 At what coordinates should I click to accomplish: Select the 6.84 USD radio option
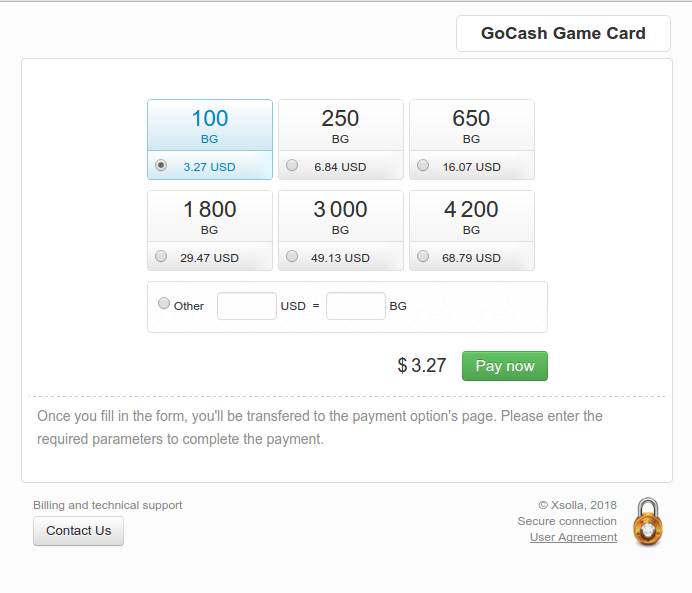tap(292, 165)
